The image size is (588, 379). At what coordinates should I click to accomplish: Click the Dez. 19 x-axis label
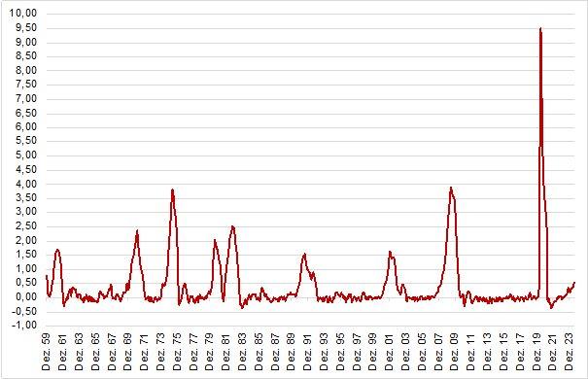tap(537, 352)
